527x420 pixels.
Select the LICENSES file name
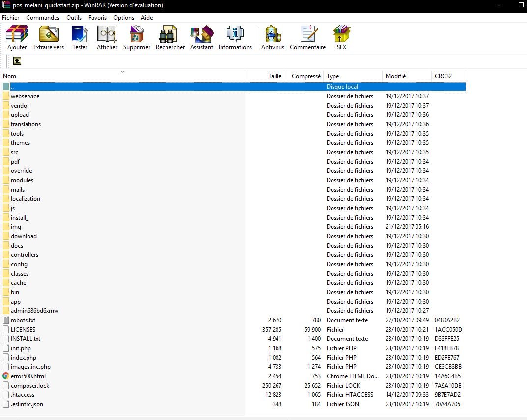coord(23,330)
